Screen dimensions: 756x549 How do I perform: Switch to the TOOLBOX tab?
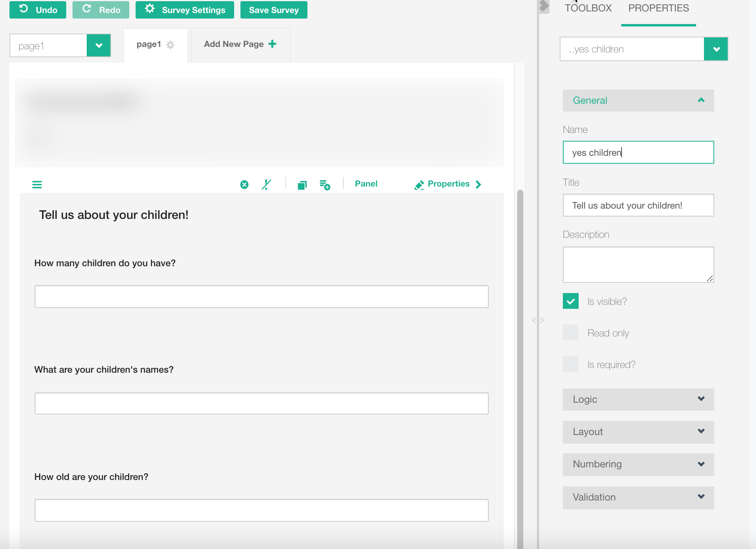(588, 8)
